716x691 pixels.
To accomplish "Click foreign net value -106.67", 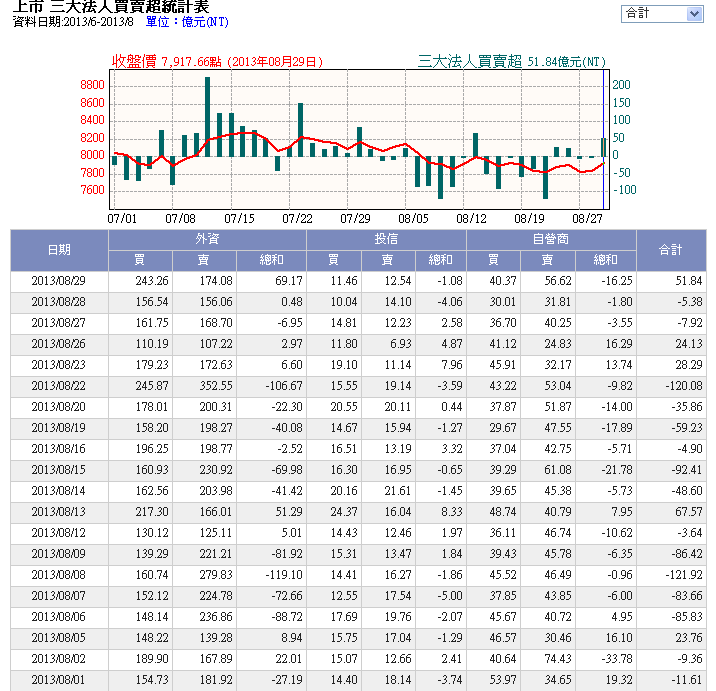I will (284, 386).
